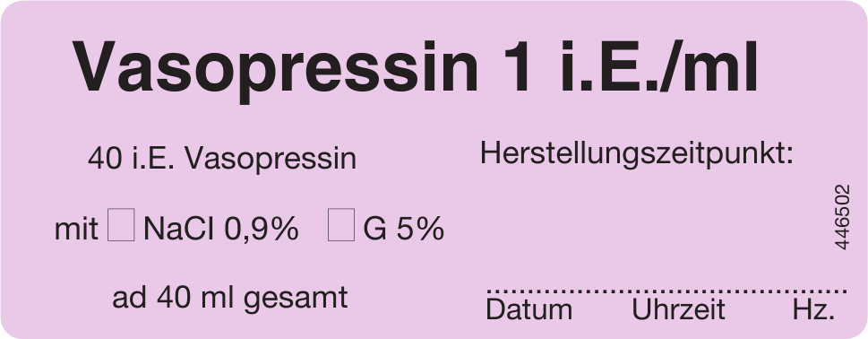
Task: Click dotted line above 'Hz.'
Action: tap(813, 291)
